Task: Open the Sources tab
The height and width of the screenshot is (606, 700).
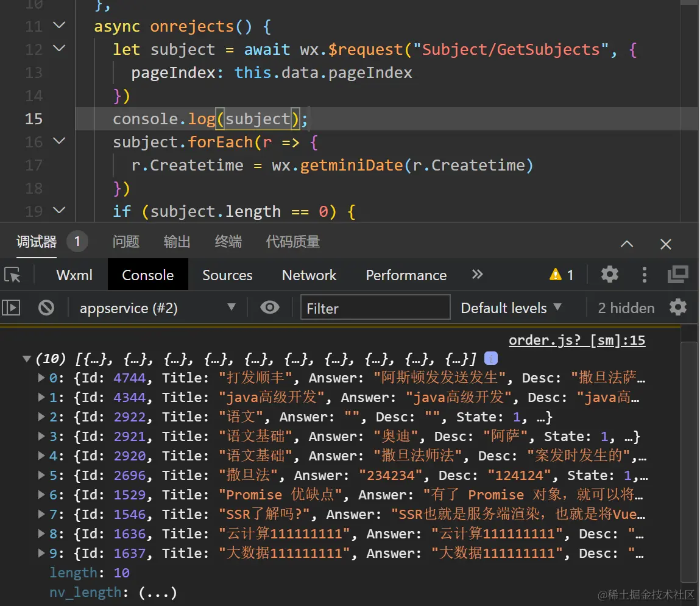Action: (x=227, y=275)
